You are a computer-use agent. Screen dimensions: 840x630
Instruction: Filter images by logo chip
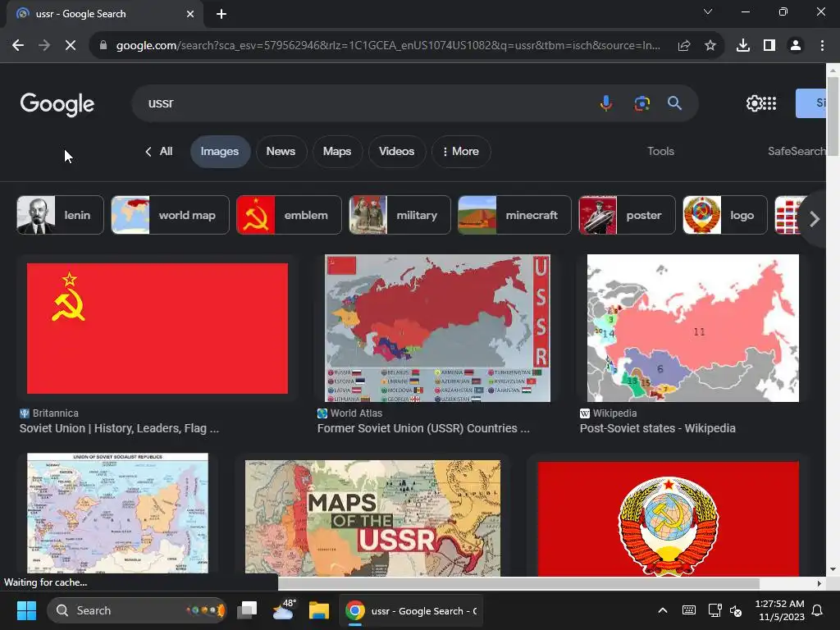pyautogui.click(x=725, y=215)
